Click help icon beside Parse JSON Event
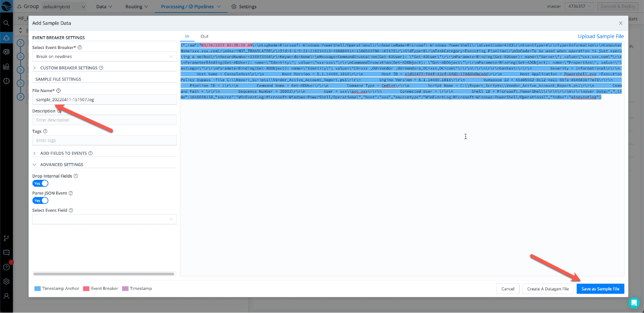 pyautogui.click(x=71, y=193)
